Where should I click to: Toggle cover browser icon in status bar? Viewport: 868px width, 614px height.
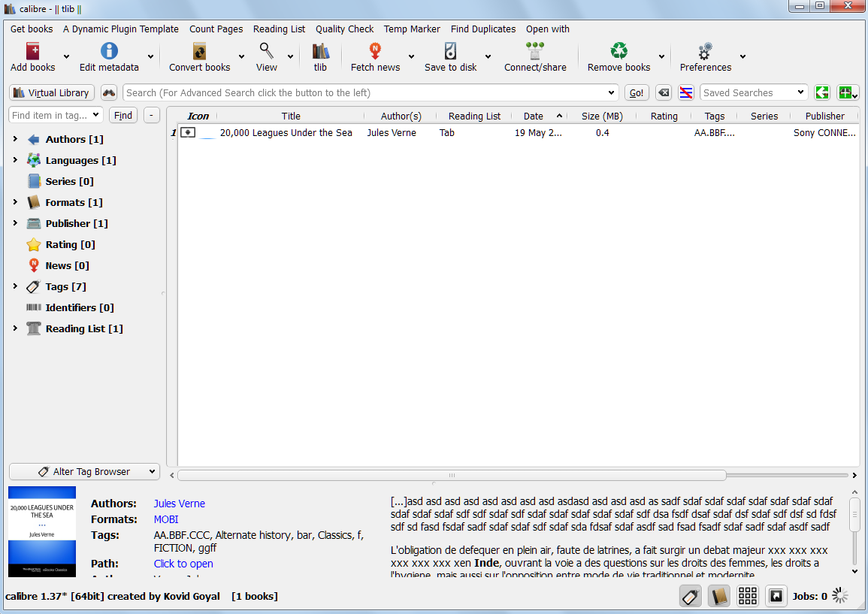(776, 596)
